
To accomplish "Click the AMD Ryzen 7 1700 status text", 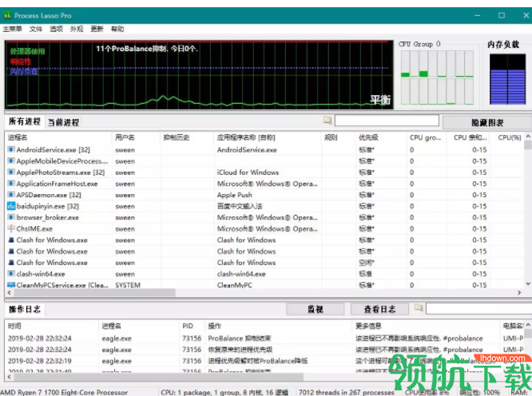I will point(64,392).
